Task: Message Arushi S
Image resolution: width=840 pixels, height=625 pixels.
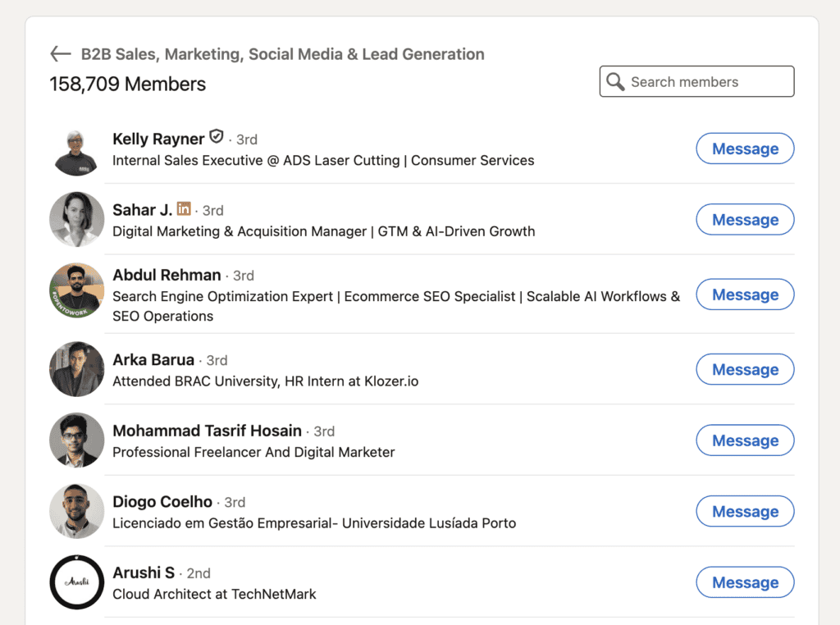Action: [745, 582]
